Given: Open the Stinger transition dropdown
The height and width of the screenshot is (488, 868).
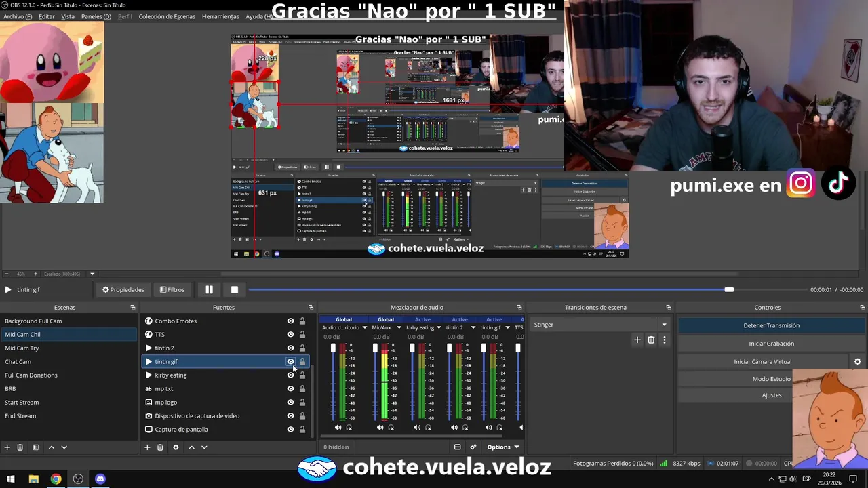Looking at the screenshot, I should point(664,325).
